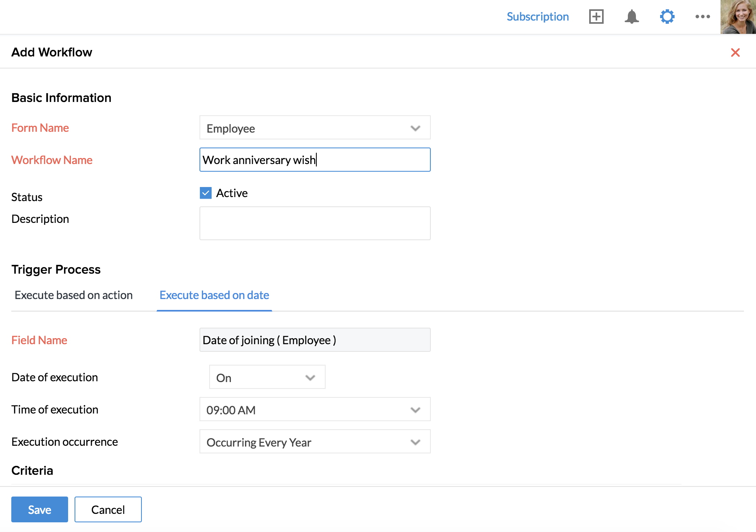756x532 pixels.
Task: Expand the Execution occurrence dropdown
Action: 314,442
